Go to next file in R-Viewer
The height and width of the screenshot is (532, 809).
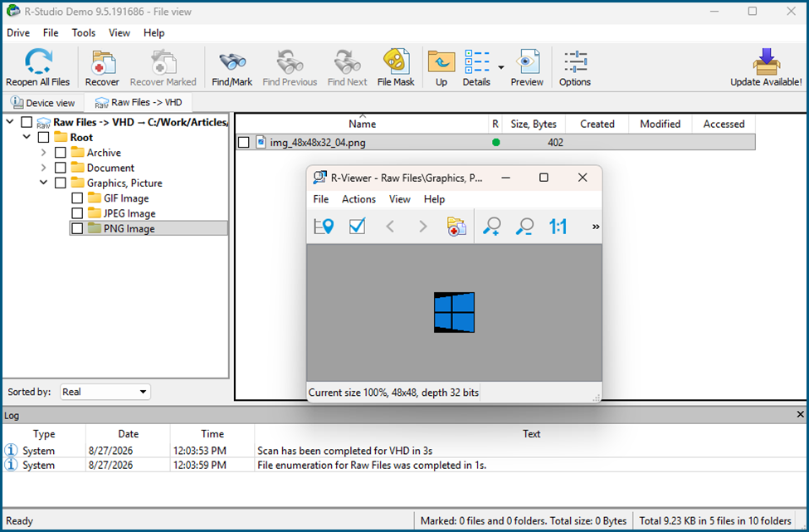tap(423, 226)
